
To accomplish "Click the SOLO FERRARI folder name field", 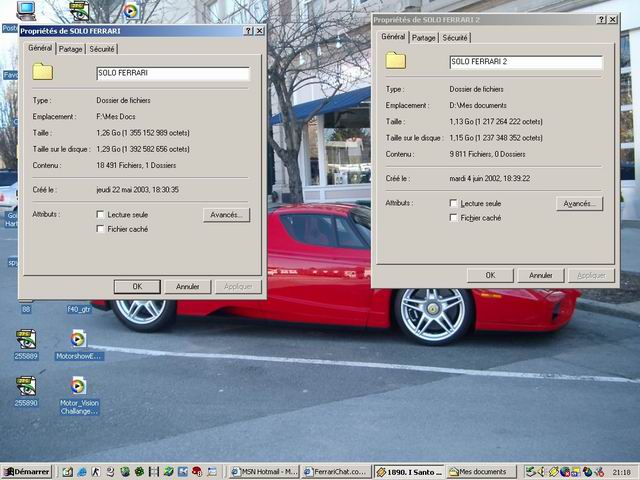I will point(173,73).
